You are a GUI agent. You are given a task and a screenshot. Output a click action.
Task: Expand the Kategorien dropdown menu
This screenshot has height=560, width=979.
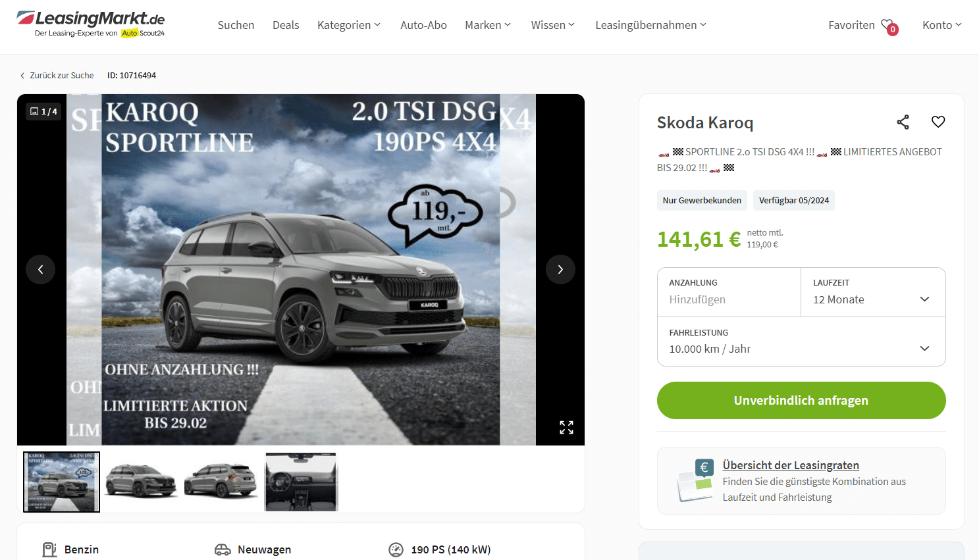coord(349,25)
